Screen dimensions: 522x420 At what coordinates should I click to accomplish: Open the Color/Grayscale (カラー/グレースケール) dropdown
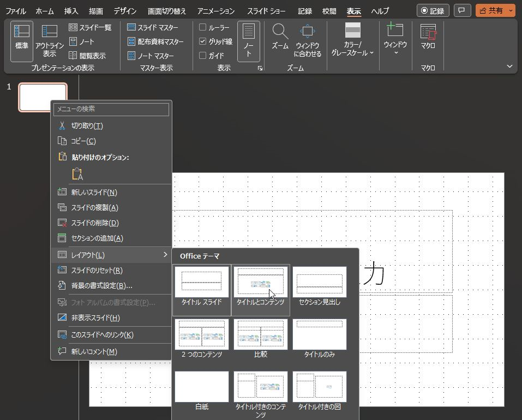353,40
